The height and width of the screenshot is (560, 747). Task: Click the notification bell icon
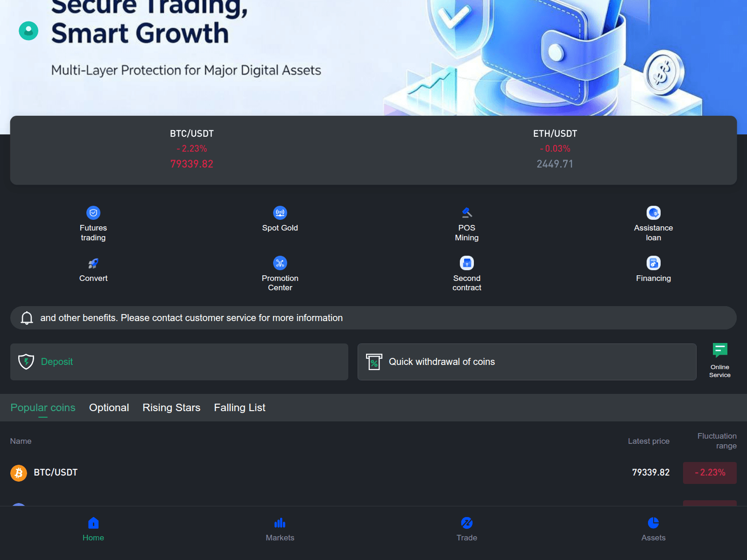pos(27,318)
